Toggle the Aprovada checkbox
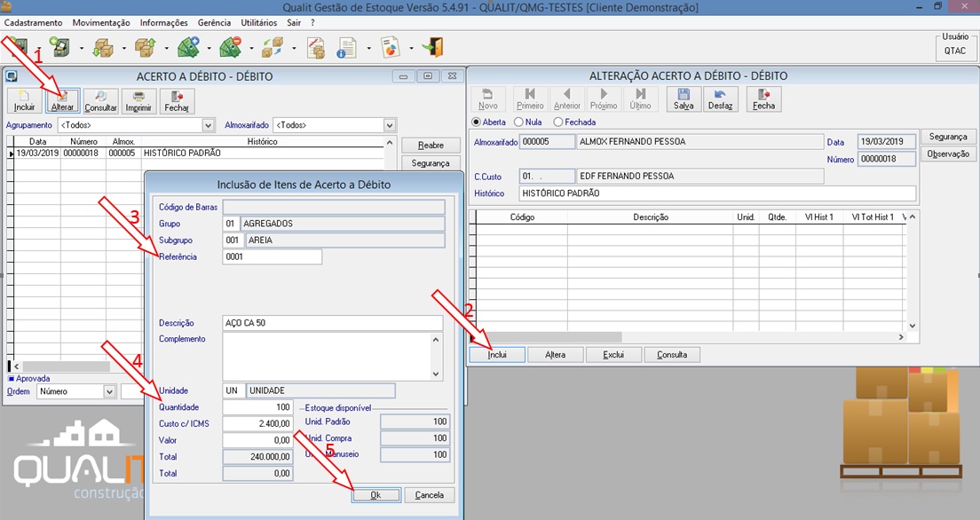 click(11, 379)
